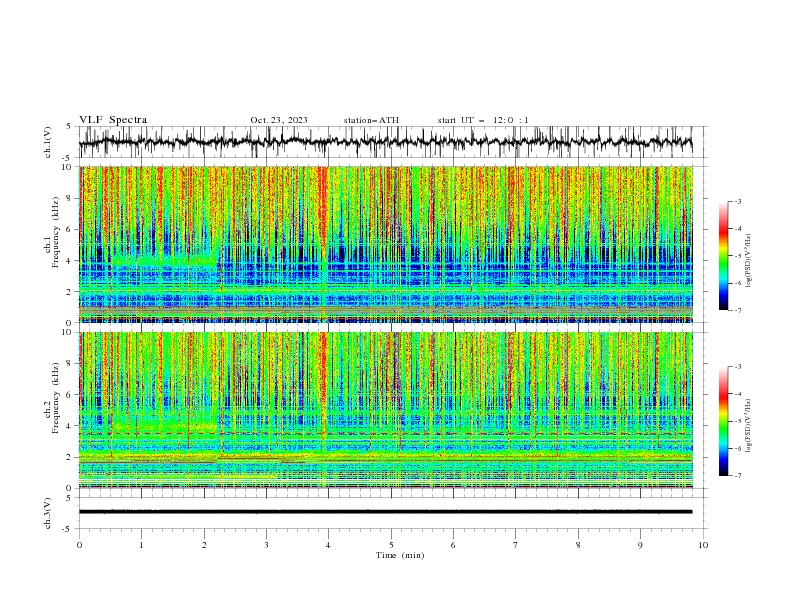Click the "-3" tick on ch.2 color bar
792x612 pixels.
pos(738,367)
